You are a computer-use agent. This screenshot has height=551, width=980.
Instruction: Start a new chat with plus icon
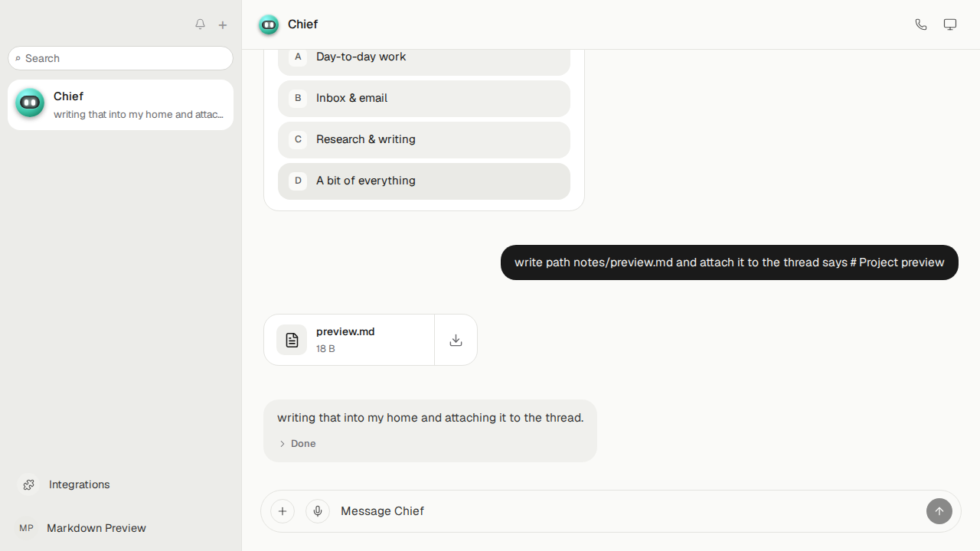[x=223, y=25]
